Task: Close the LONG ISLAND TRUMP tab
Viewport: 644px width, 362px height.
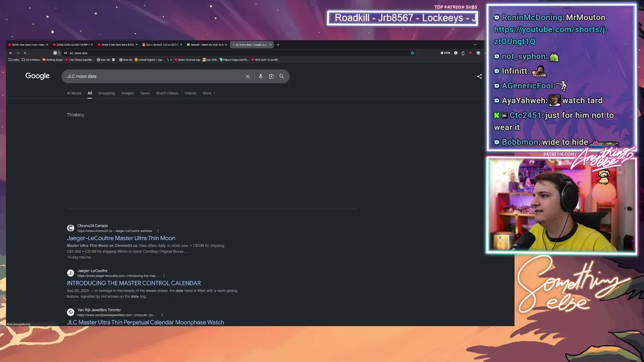Action: click(92, 45)
